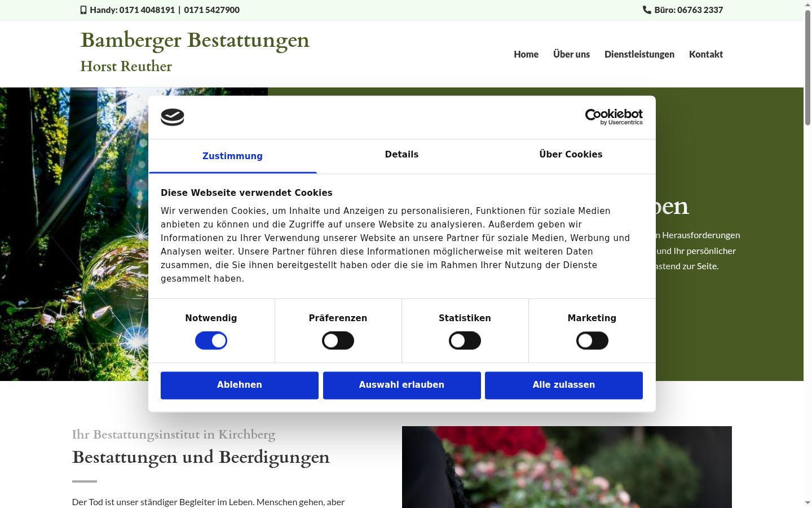812x508 pixels.
Task: Open the Kontakt menu item
Action: click(706, 54)
